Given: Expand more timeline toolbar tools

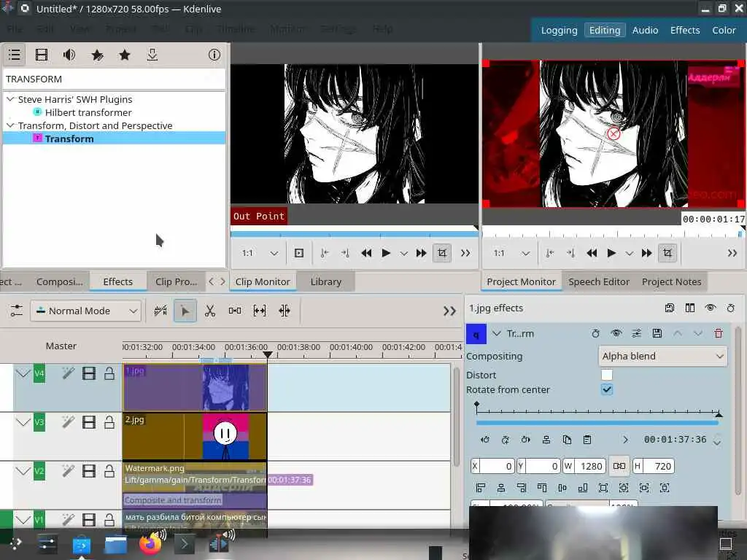Looking at the screenshot, I should click(449, 311).
